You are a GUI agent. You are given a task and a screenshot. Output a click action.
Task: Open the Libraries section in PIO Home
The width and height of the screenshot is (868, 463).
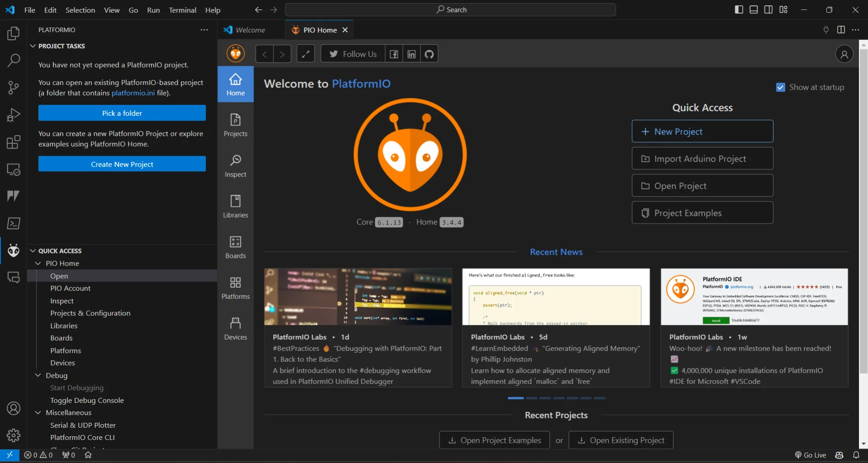coord(236,206)
